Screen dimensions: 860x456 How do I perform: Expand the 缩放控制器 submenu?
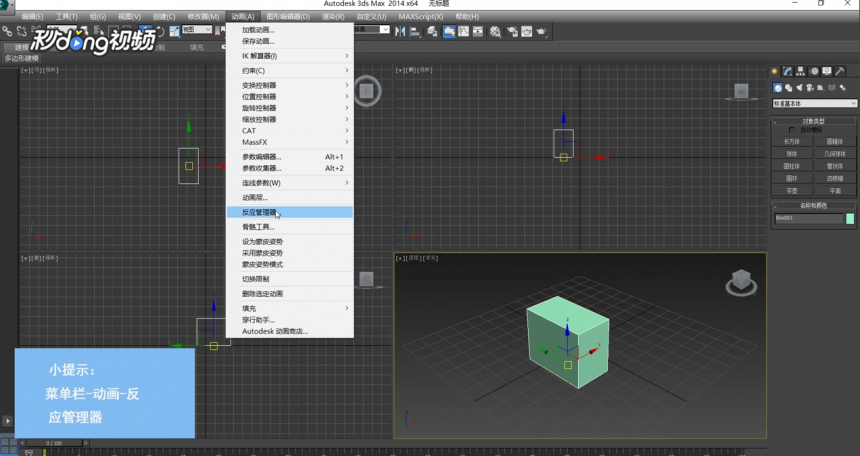pos(290,119)
